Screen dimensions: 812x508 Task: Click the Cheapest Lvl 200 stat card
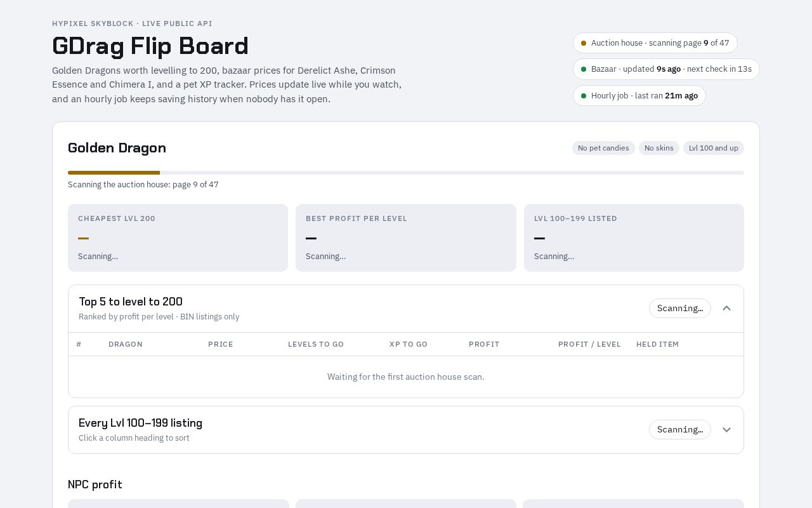click(x=178, y=237)
